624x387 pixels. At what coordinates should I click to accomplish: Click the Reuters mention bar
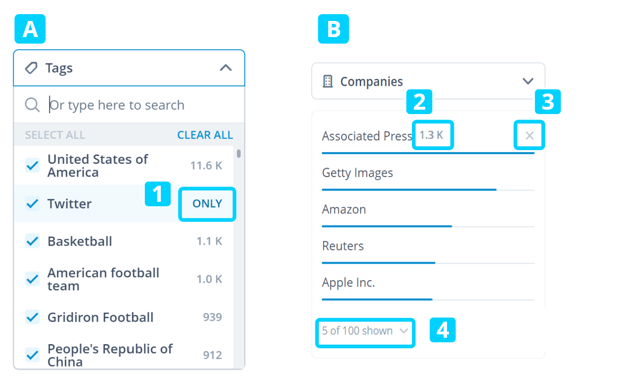[x=428, y=263]
